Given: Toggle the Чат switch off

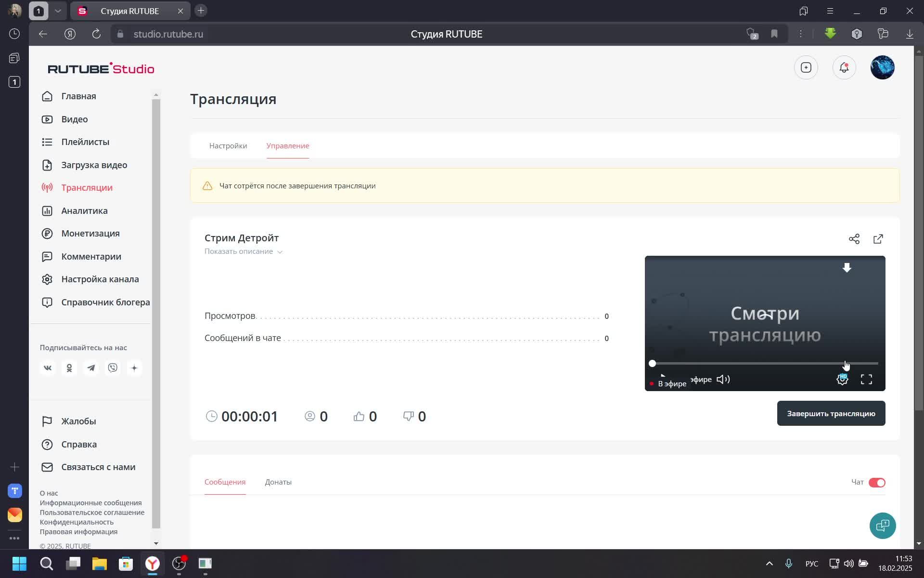Looking at the screenshot, I should pyautogui.click(x=877, y=482).
